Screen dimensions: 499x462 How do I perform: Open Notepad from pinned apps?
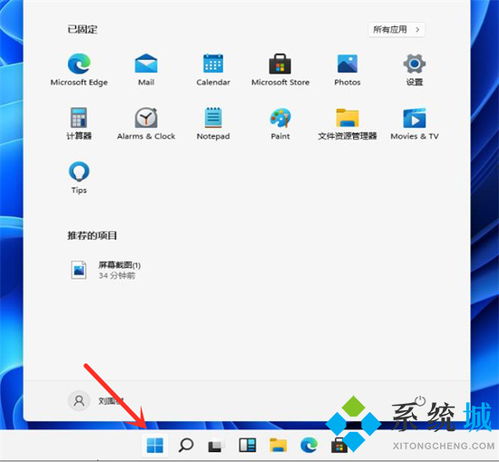click(213, 123)
